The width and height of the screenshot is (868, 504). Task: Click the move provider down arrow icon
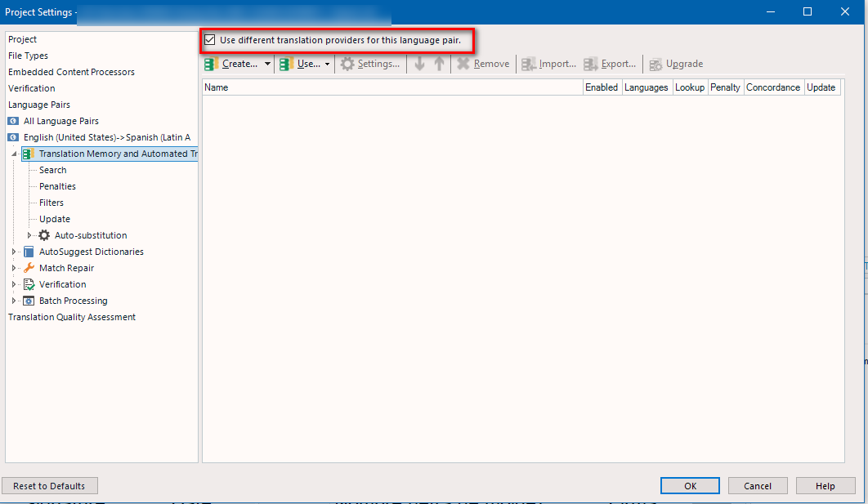(418, 64)
